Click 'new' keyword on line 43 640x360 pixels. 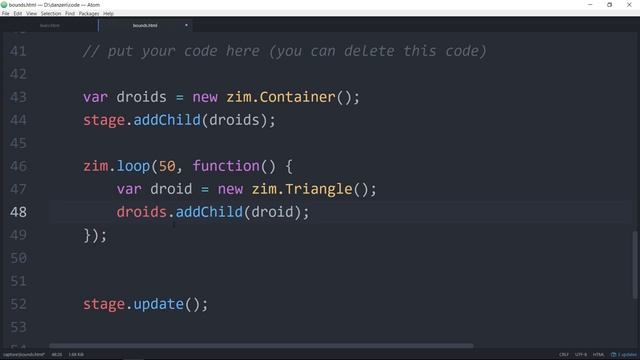pos(205,97)
